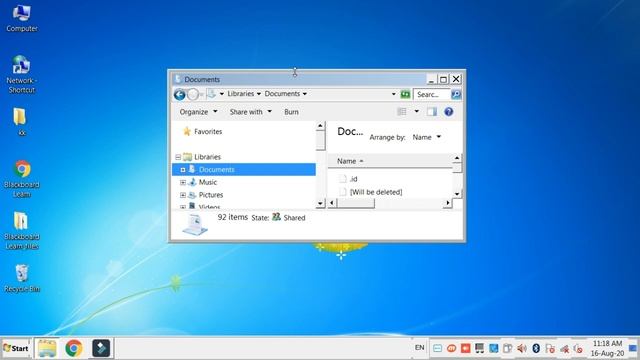Select the Blackboard Learn files folder
640x360 pixels.
tap(22, 231)
